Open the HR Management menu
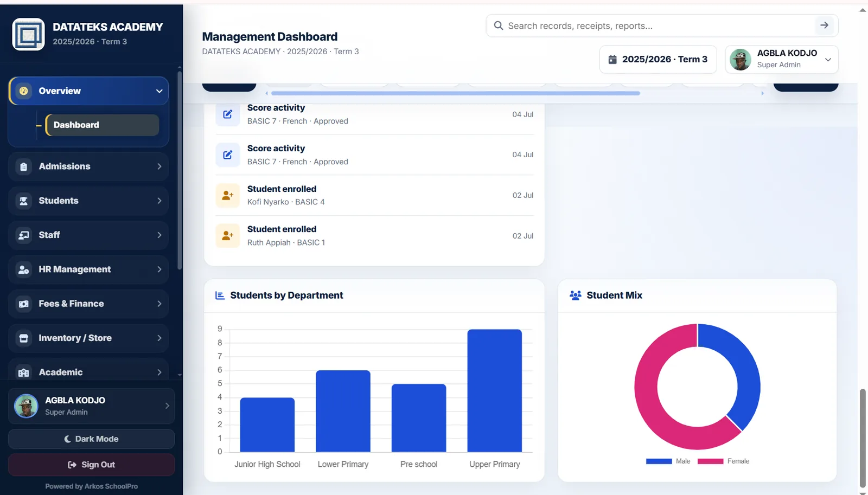The image size is (868, 495). coord(88,269)
